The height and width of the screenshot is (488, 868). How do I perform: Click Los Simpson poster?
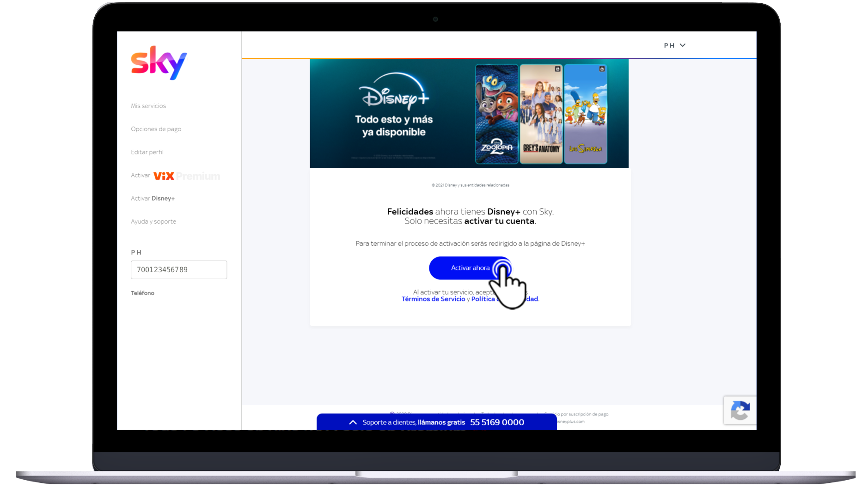[x=586, y=114]
